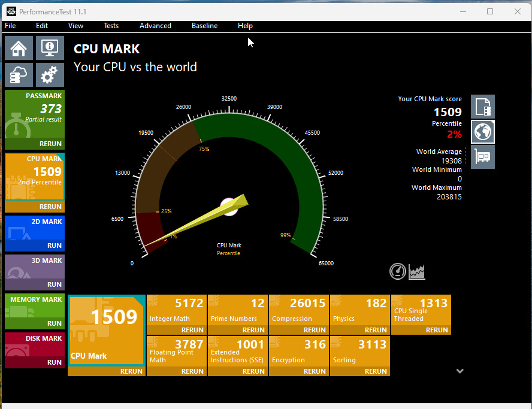Select the Encryption 316 tile
Viewport: 532px width, 409px height.
(x=298, y=352)
